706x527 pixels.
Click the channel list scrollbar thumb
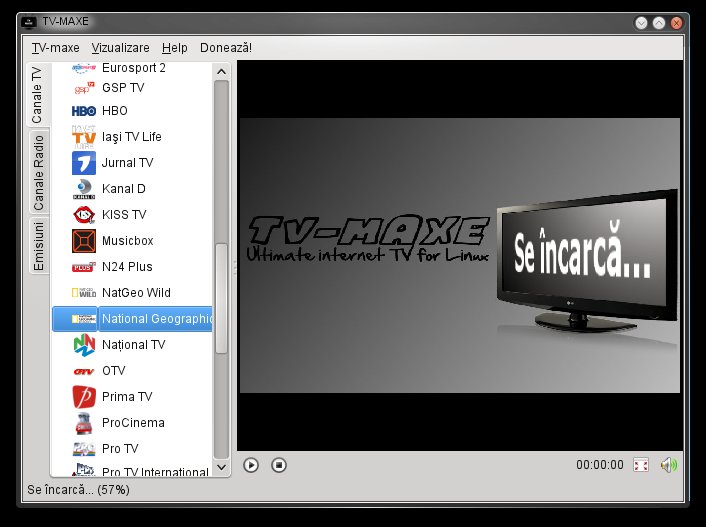click(x=221, y=299)
